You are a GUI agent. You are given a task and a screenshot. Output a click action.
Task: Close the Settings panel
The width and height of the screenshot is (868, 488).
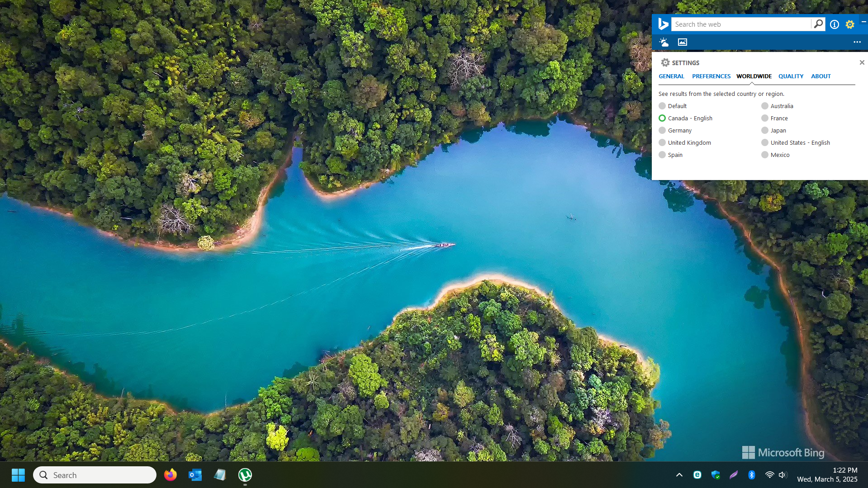[x=862, y=62]
